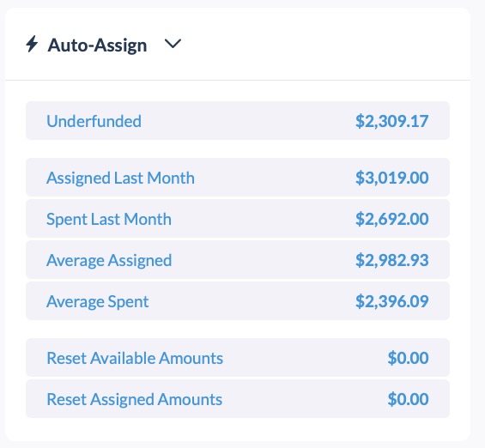Viewport: 485px width, 448px height.
Task: Click Reset Available Amounts
Action: (135, 358)
